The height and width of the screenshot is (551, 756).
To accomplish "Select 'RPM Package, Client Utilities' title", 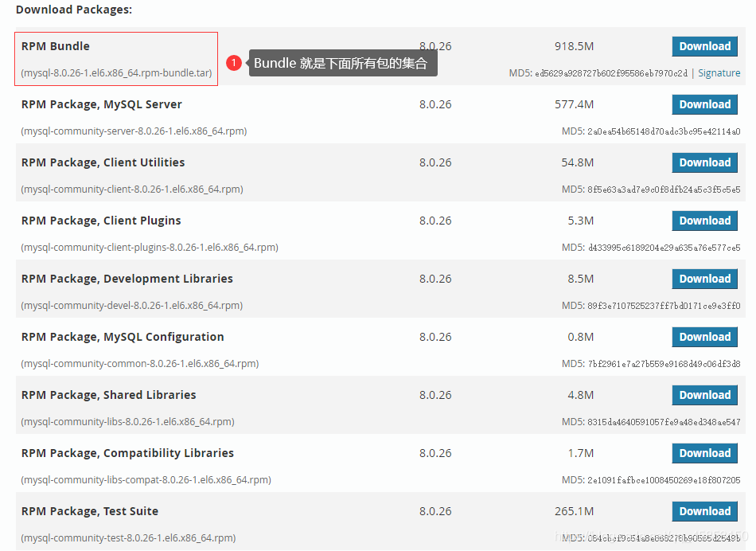I will click(103, 162).
